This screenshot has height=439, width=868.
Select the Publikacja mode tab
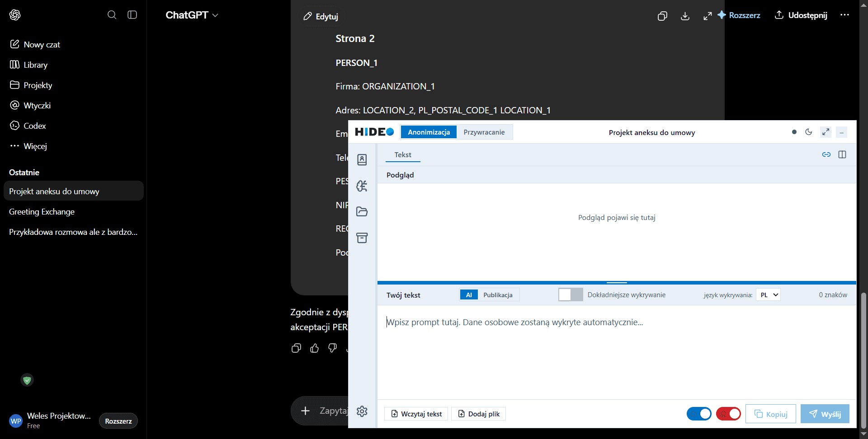point(498,295)
